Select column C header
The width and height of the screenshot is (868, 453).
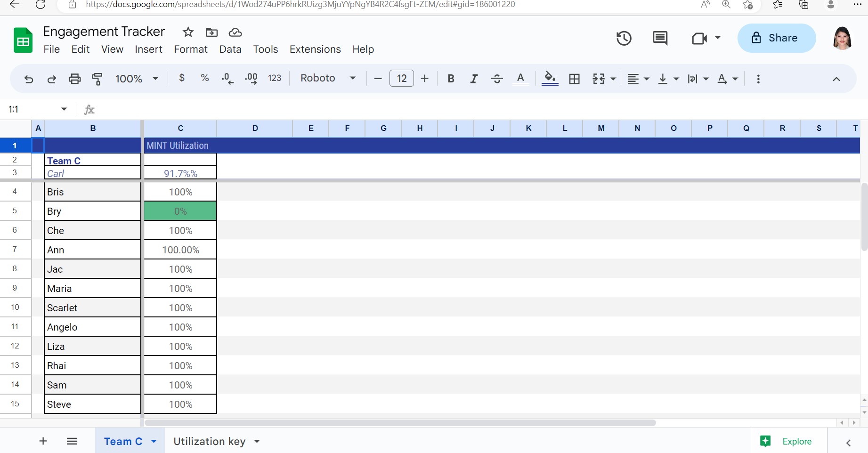[180, 128]
